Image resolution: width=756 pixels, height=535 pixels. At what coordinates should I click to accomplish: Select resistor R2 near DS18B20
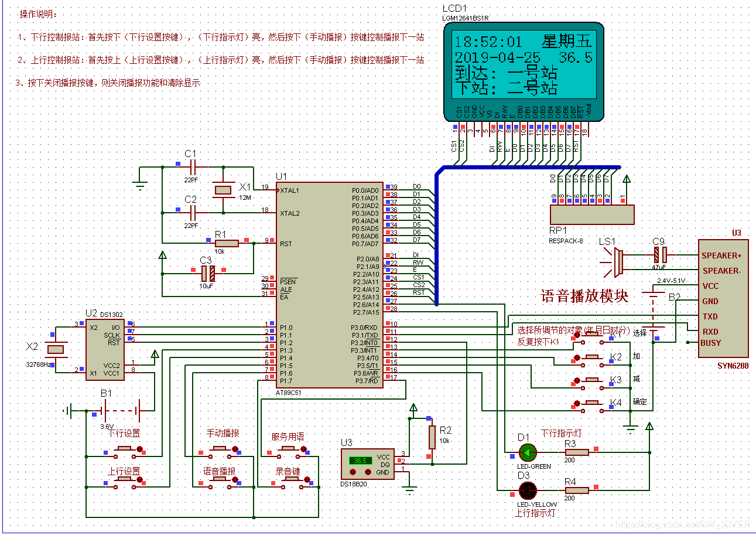coord(432,437)
